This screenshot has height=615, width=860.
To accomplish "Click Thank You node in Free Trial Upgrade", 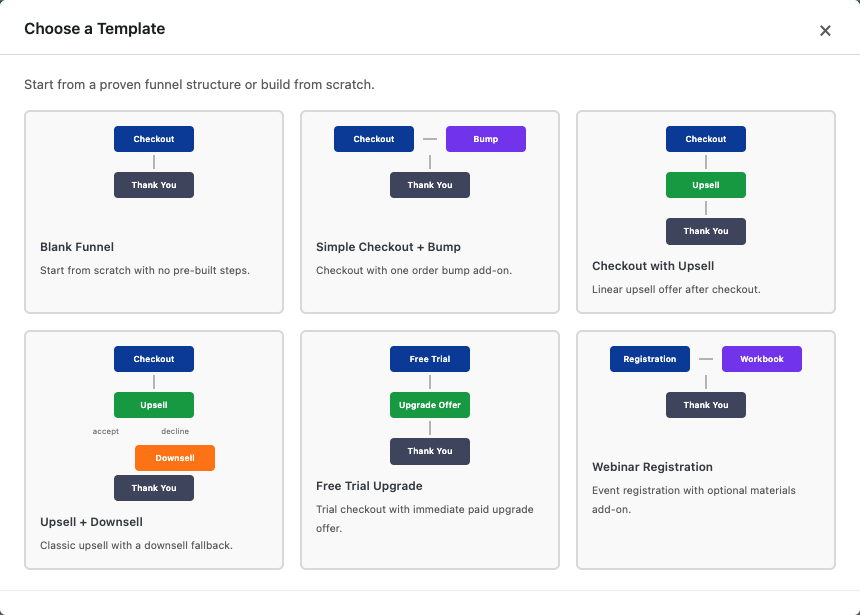I will coord(429,451).
